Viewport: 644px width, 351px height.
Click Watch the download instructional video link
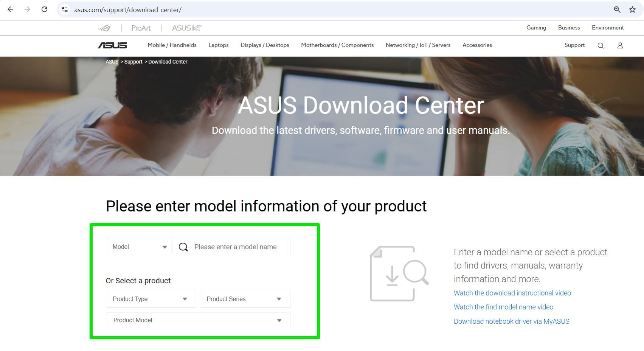tap(512, 293)
